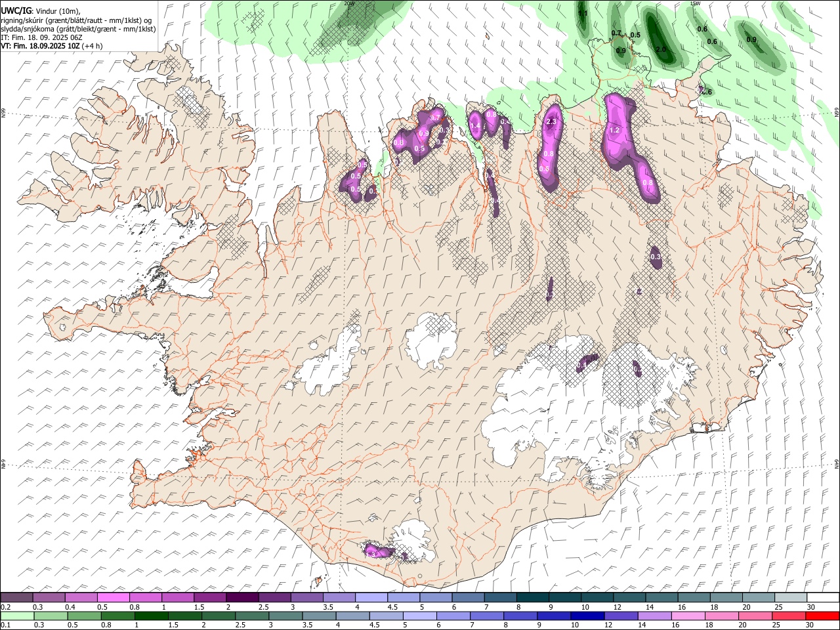The width and height of the screenshot is (840, 630).
Task: Pick bottom legend swatch between 10 and 12
Action: point(586,616)
